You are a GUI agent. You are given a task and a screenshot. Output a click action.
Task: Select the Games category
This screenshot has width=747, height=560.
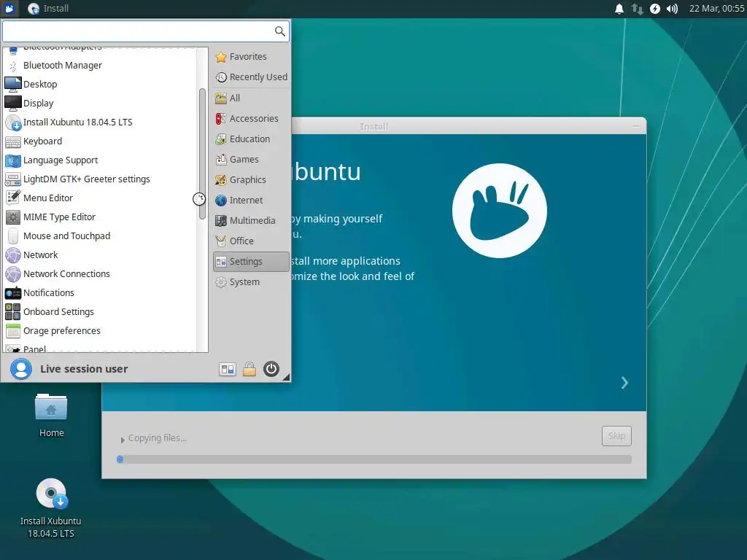251,160
